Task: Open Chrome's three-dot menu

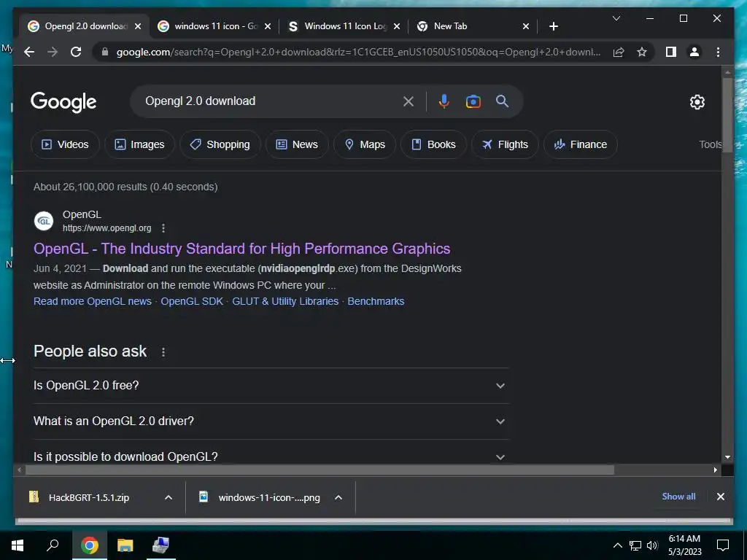Action: (x=718, y=52)
